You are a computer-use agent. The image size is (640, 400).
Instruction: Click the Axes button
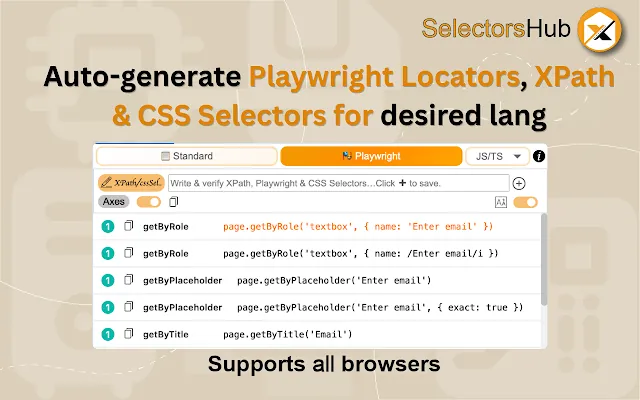click(113, 202)
